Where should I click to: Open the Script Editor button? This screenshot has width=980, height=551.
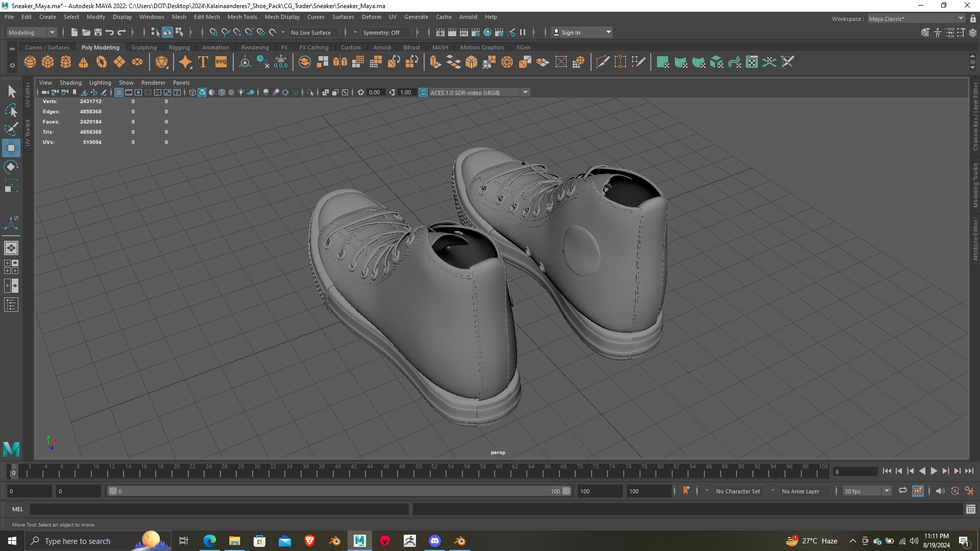(970, 509)
